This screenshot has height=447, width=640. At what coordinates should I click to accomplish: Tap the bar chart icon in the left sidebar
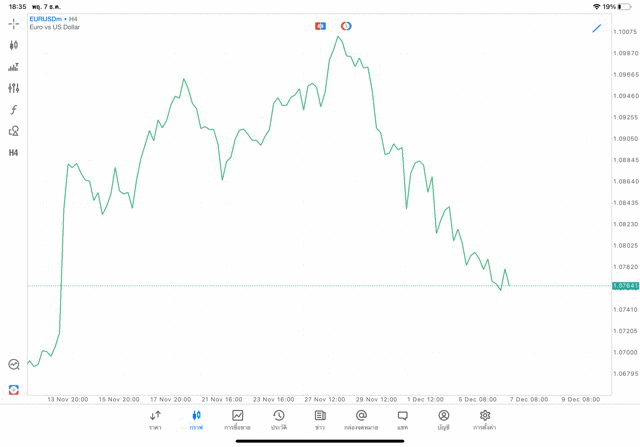14,67
